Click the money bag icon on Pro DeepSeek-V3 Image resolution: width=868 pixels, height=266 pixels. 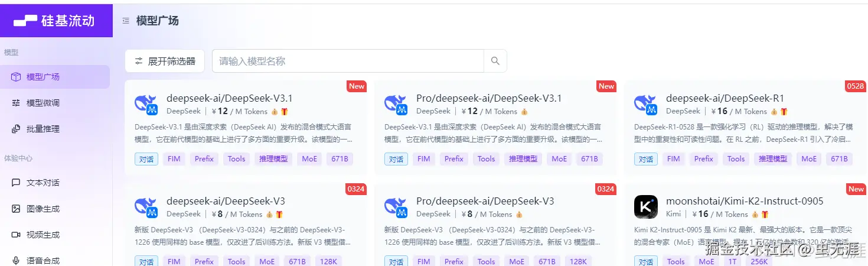pos(519,214)
